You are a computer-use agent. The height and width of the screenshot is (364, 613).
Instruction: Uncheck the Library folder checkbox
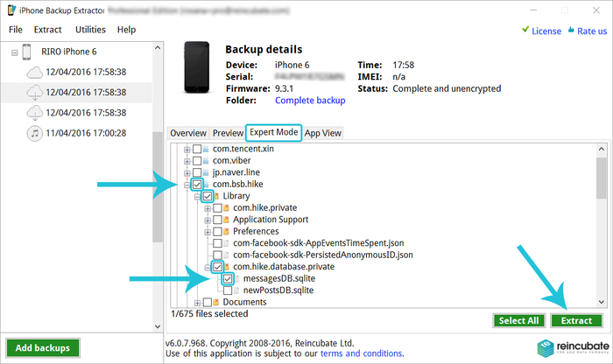[x=208, y=196]
